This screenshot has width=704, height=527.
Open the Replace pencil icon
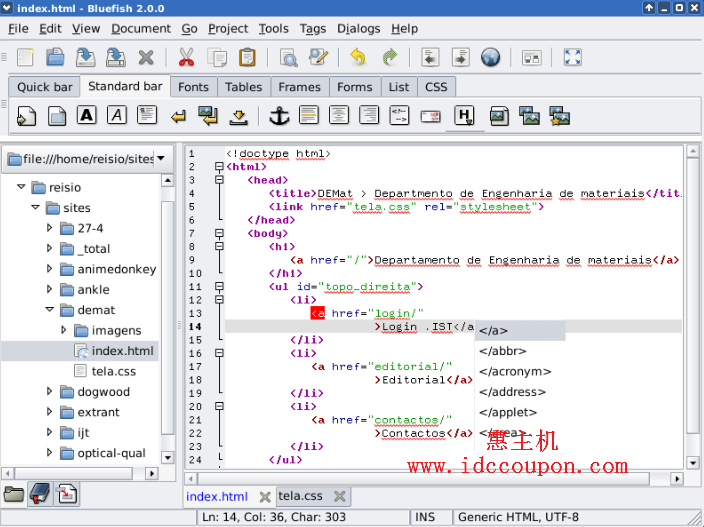point(318,57)
